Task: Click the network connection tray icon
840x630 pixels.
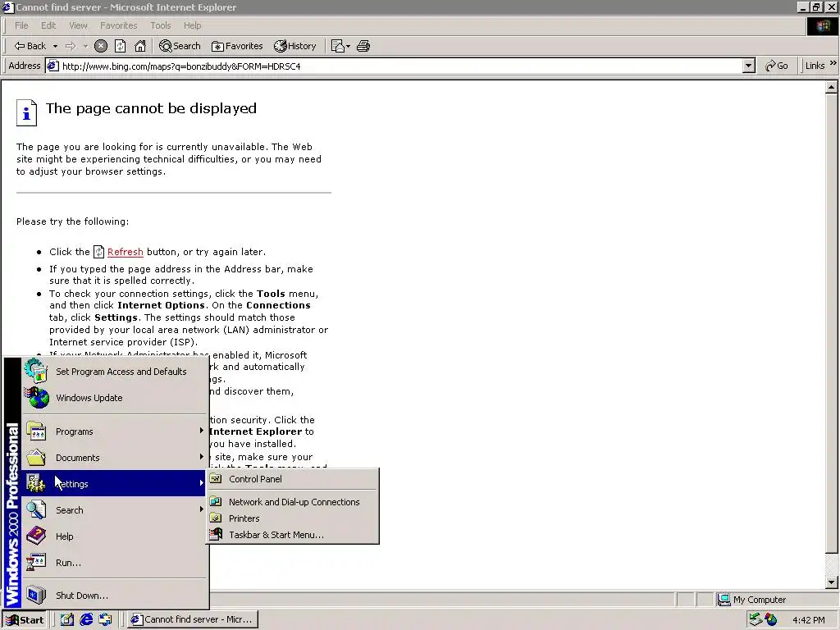Action: (756, 620)
